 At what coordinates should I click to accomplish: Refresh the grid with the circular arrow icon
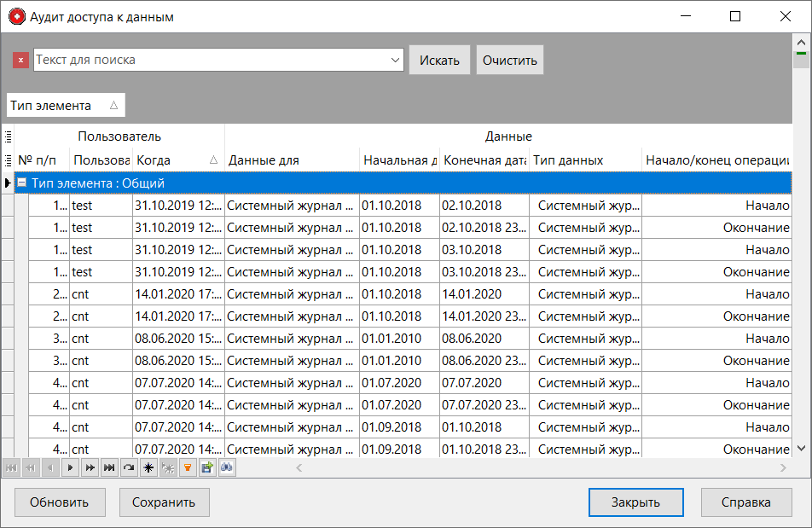click(129, 467)
